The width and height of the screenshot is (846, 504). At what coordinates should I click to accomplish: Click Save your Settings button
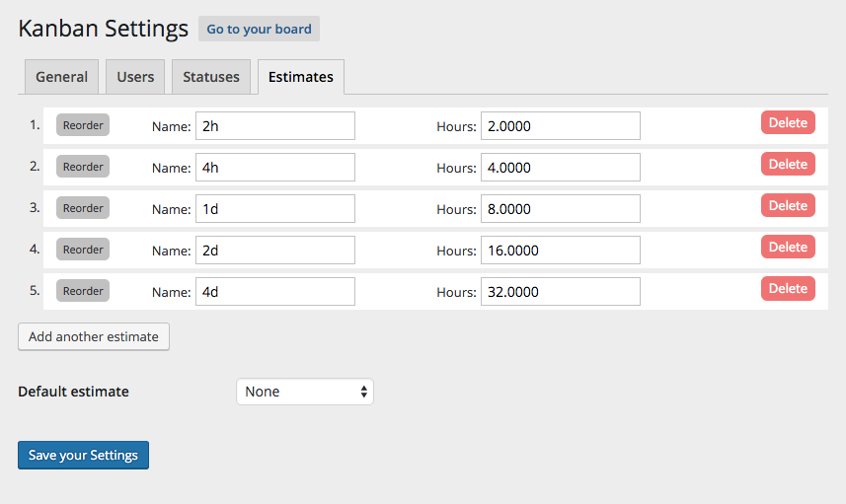83,455
